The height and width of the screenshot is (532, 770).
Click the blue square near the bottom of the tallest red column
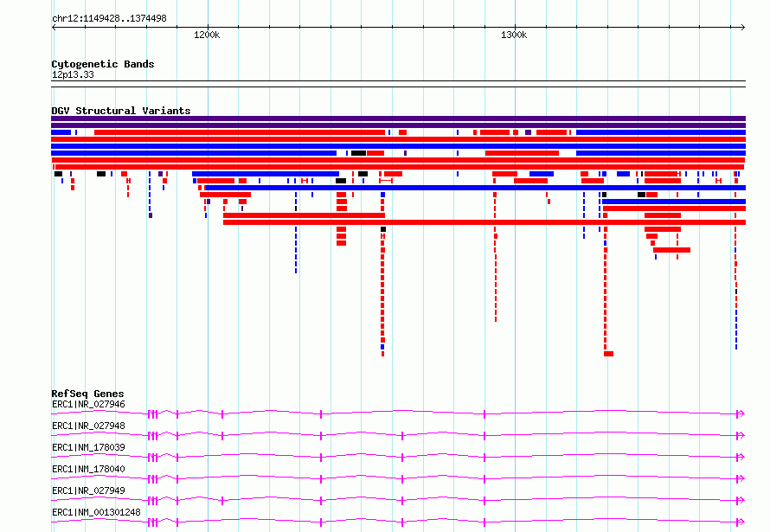tap(382, 347)
